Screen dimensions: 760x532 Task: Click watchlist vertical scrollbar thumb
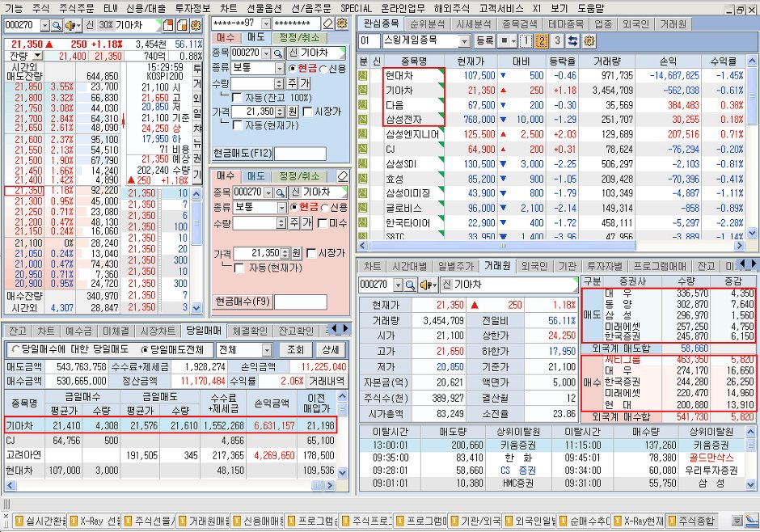click(752, 98)
